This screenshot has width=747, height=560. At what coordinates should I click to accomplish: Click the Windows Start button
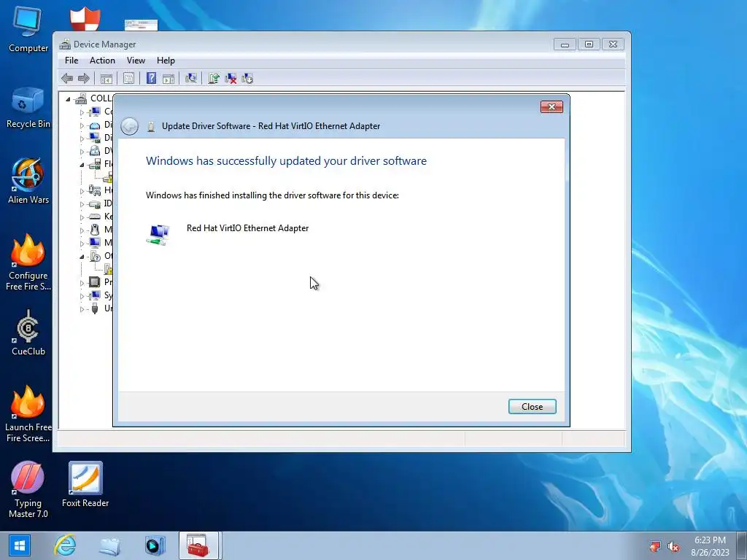[x=19, y=545]
